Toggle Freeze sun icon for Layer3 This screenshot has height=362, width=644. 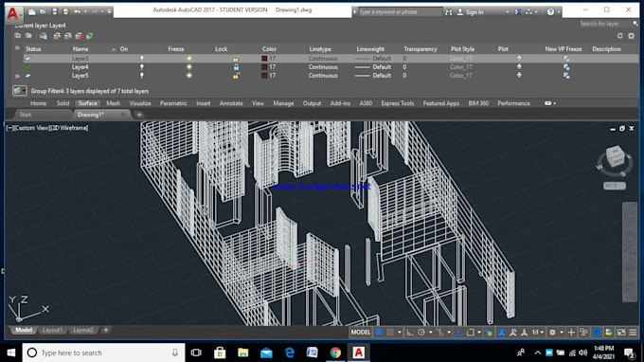188,59
